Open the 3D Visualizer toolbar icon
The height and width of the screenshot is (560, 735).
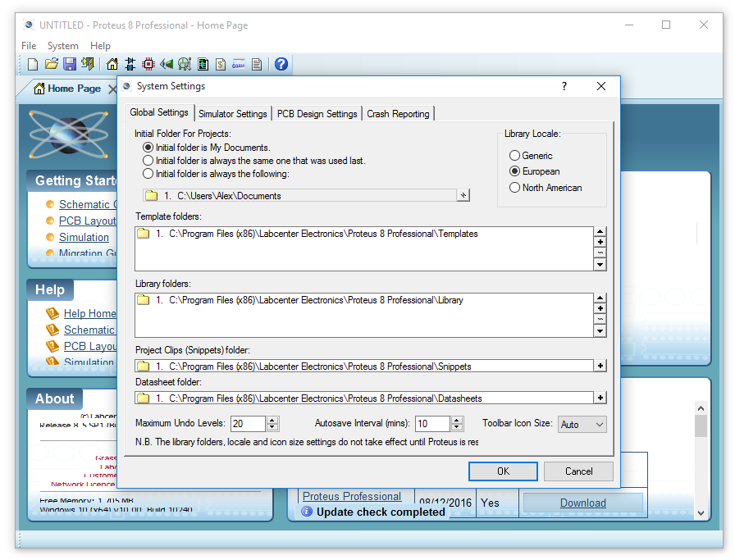pyautogui.click(x=167, y=64)
